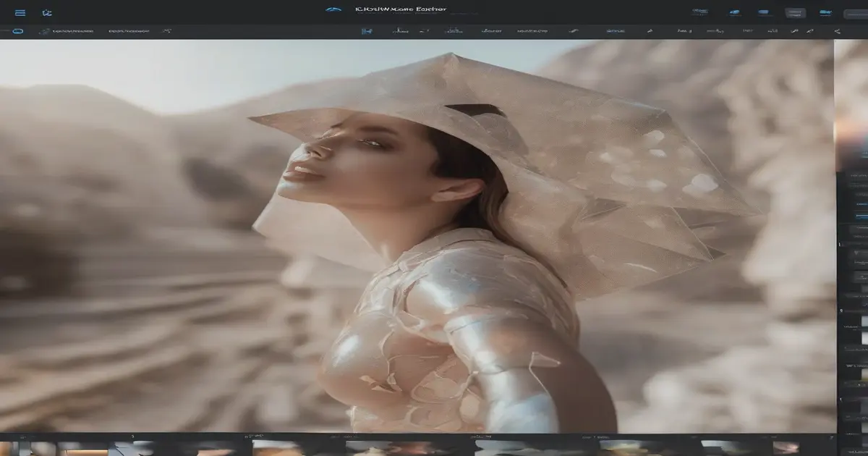Click the blue slider bar in the right panel
The width and height of the screenshot is (868, 456).
[861, 216]
